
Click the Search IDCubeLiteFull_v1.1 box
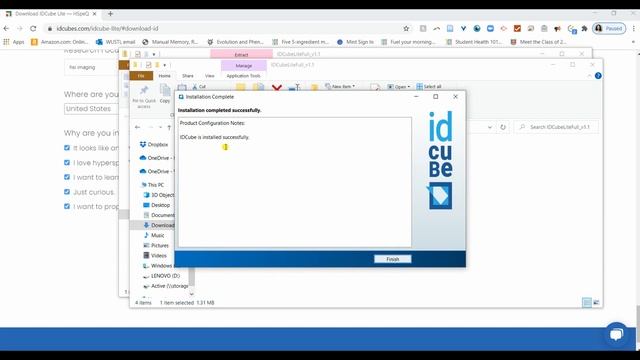coord(556,127)
